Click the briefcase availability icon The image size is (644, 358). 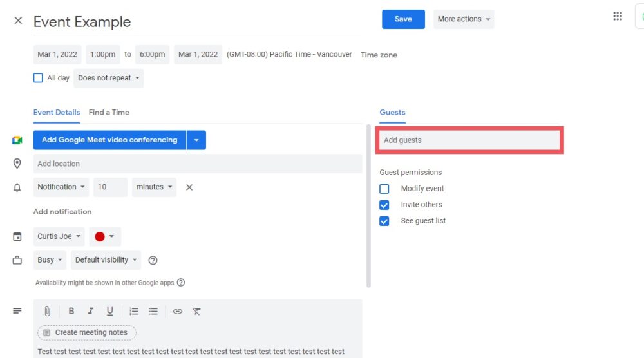click(17, 260)
